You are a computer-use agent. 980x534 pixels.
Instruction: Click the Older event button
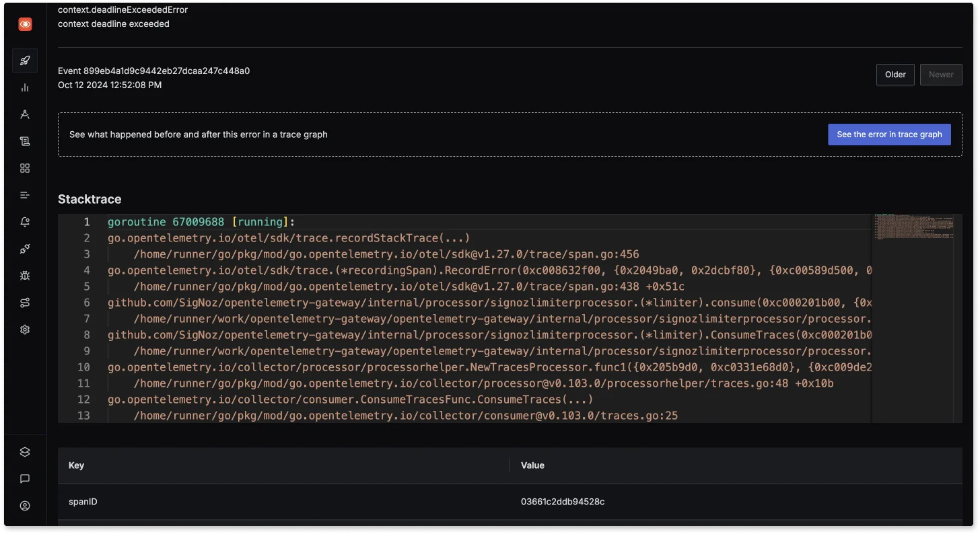[x=895, y=75]
